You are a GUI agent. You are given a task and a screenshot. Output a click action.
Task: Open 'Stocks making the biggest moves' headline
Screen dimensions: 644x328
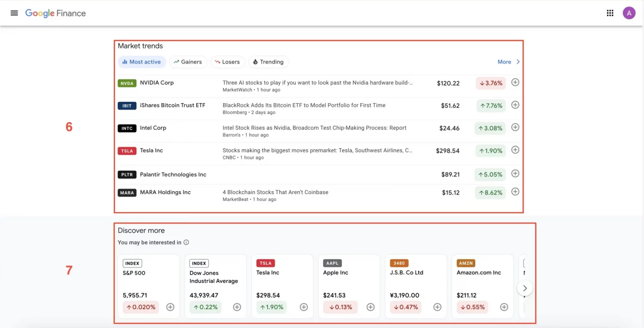click(x=318, y=150)
